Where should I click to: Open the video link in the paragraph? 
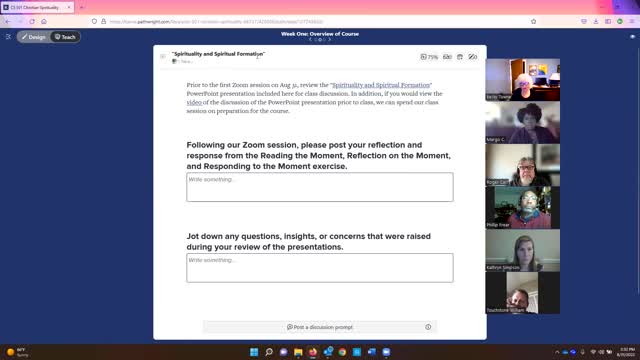click(194, 102)
